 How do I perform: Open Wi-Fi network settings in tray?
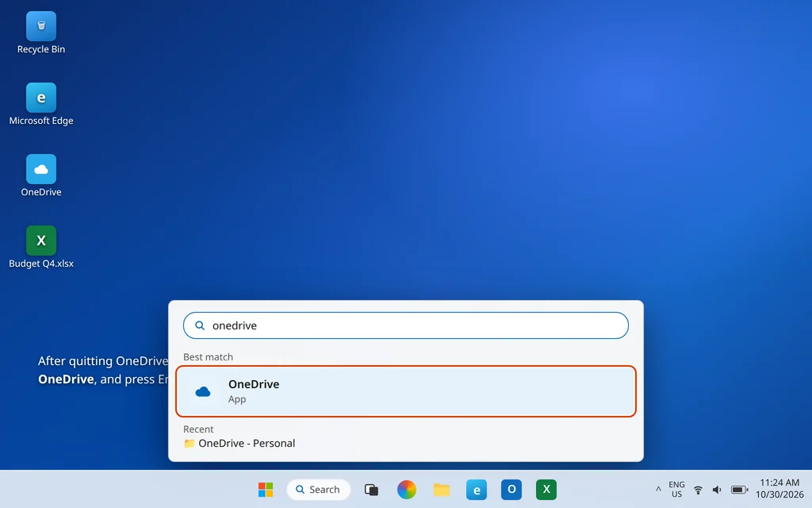tap(698, 489)
